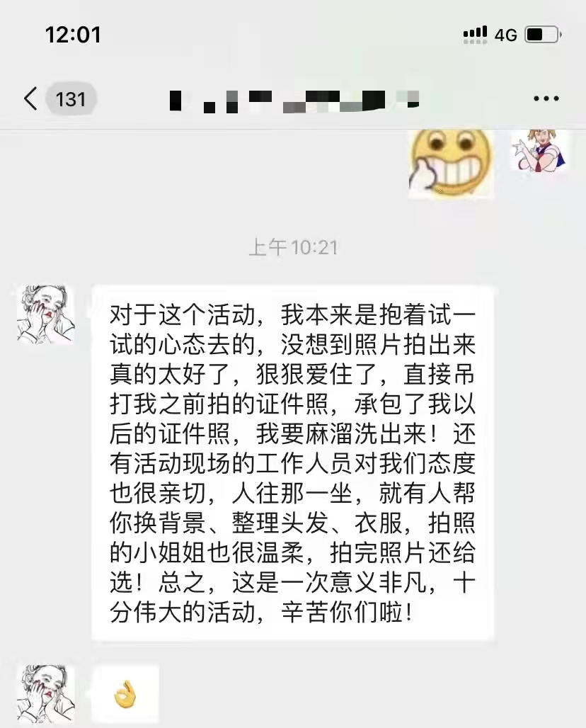Screen dimensions: 586x728
Task: Tap the 131 unread messages badge
Action: click(71, 99)
